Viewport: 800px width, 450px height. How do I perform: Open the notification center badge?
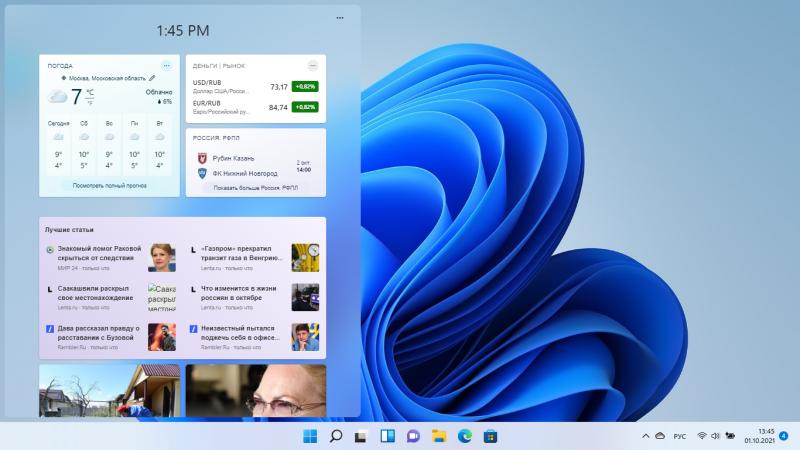point(783,436)
